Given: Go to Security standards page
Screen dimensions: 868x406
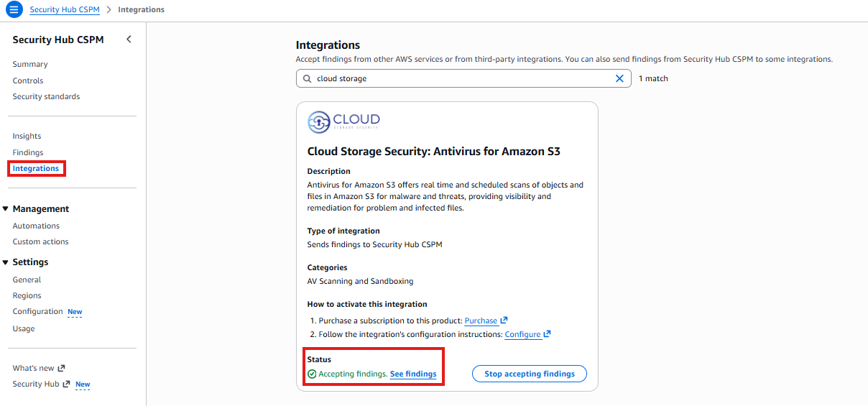Looking at the screenshot, I should pyautogui.click(x=46, y=96).
